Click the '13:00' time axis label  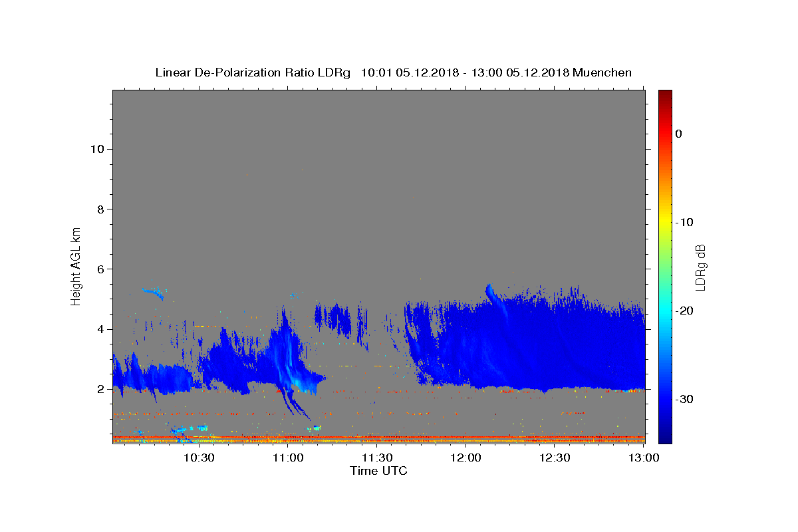coord(644,458)
